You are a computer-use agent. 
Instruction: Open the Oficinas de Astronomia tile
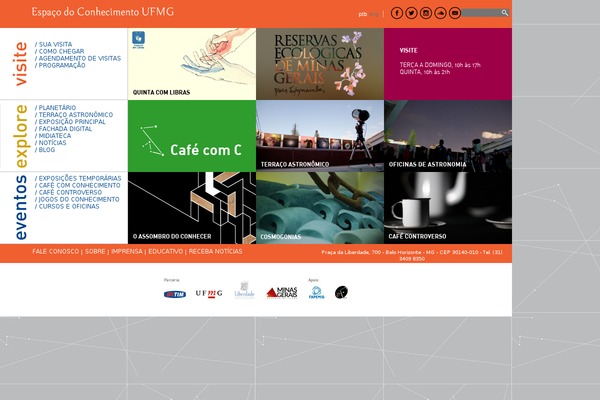[x=448, y=136]
